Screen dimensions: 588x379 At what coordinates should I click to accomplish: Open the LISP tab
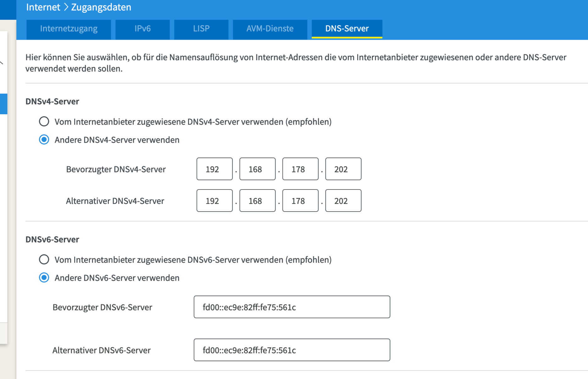[201, 29]
